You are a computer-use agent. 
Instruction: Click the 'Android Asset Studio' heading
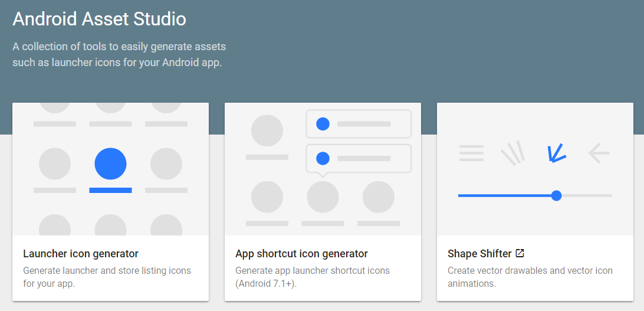point(100,19)
